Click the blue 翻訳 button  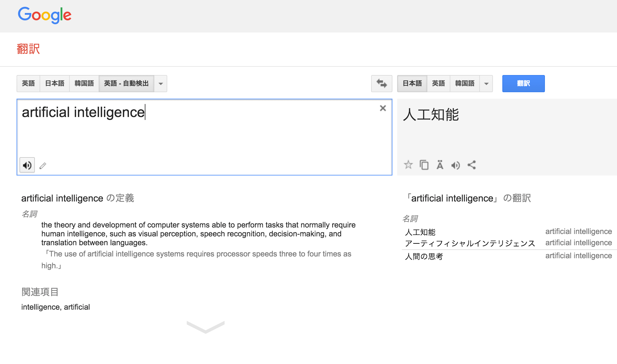point(523,84)
